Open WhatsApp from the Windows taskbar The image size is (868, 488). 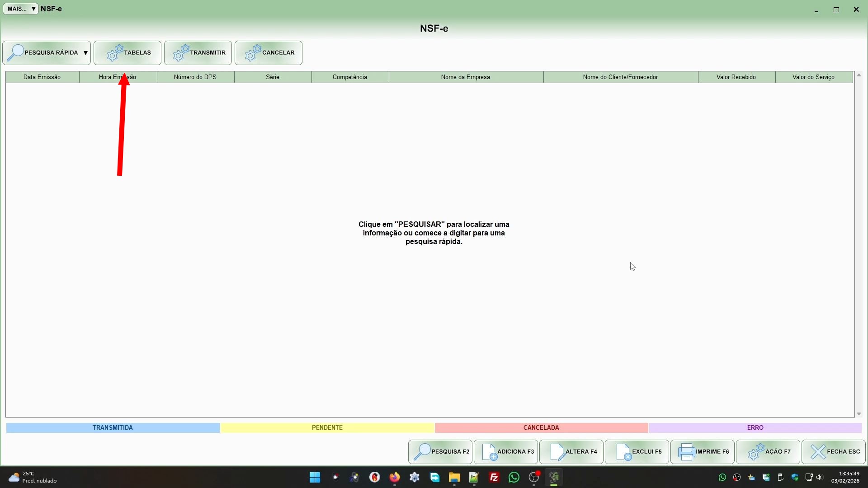coord(514,477)
